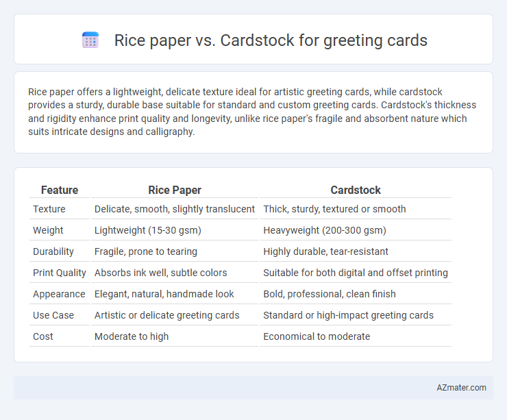This screenshot has width=507, height=420.
Task: Select cell 'Moderate to high'
Action: coord(175,336)
